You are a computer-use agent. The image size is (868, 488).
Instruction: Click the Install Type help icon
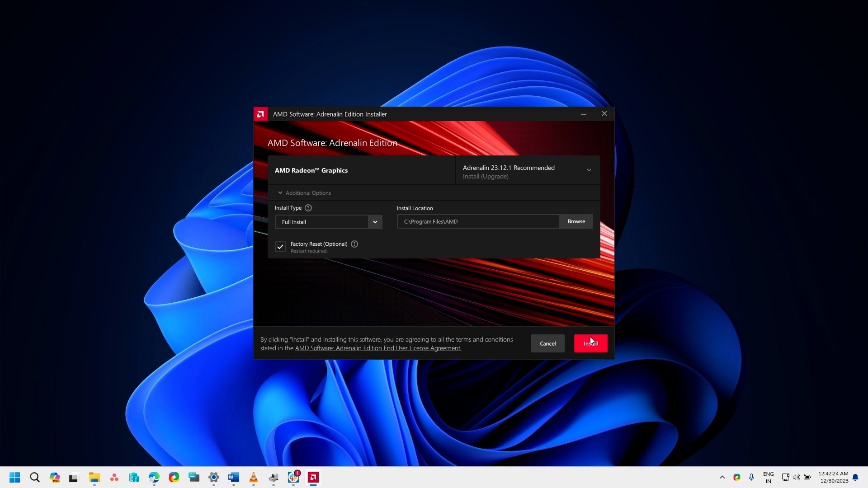[308, 208]
